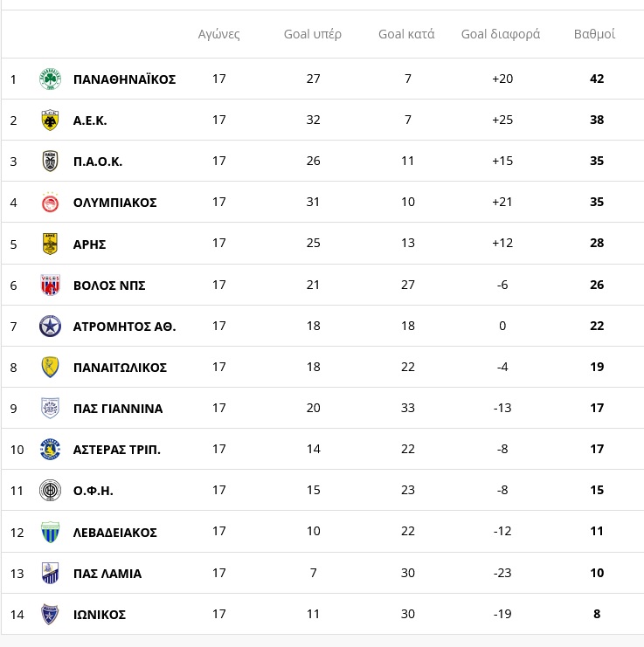The width and height of the screenshot is (644, 647).
Task: Click the ΒΟΛΟΣ ΝΠΣ red-blue crest
Action: [50, 286]
